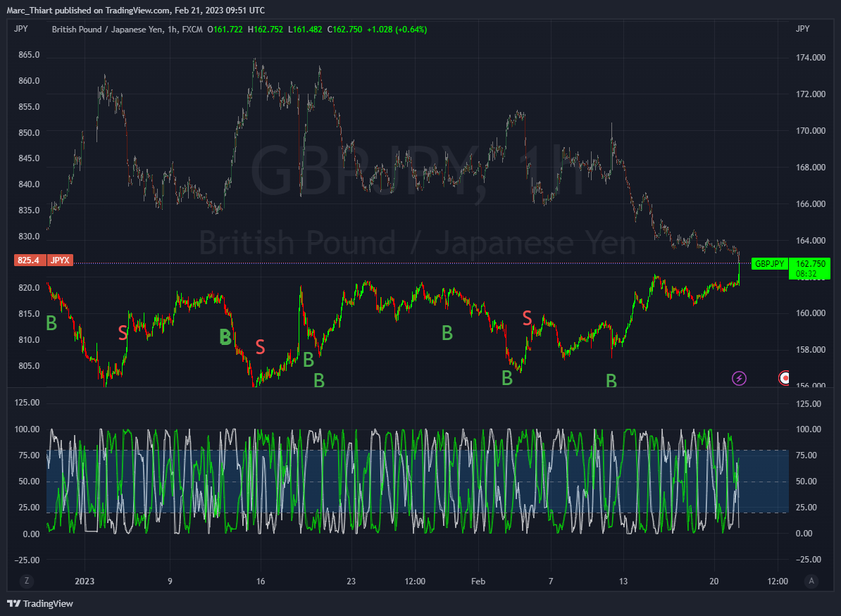Image resolution: width=841 pixels, height=616 pixels.
Task: Click the 174.000 right scale label
Action: pyautogui.click(x=811, y=58)
